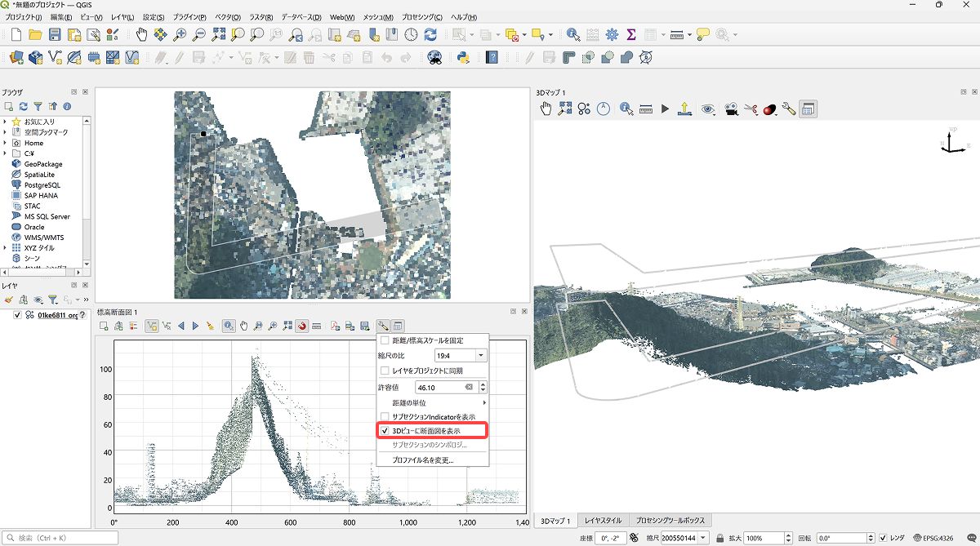This screenshot has width=980, height=546.
Task: Open the レイヤ(L) menu
Action: [x=124, y=17]
